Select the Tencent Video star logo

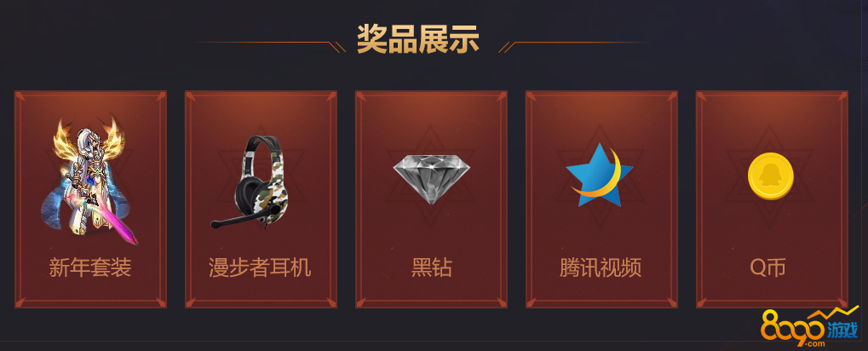point(599,175)
